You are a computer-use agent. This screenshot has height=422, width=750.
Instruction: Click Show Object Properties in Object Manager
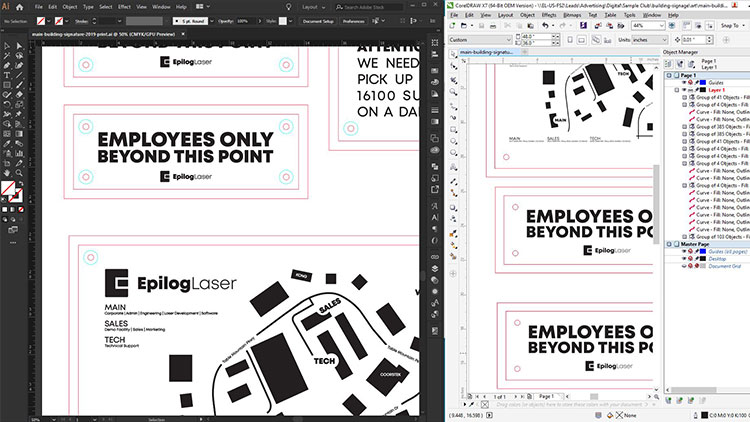coord(669,64)
